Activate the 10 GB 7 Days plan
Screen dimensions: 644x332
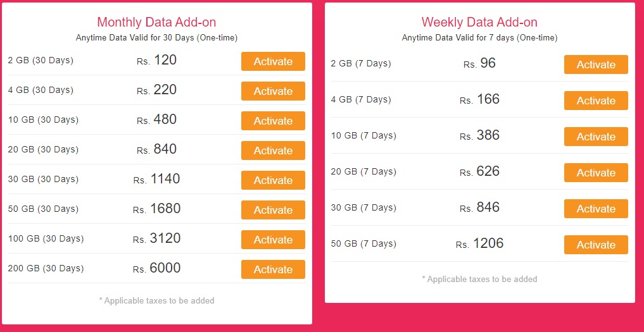pyautogui.click(x=596, y=137)
